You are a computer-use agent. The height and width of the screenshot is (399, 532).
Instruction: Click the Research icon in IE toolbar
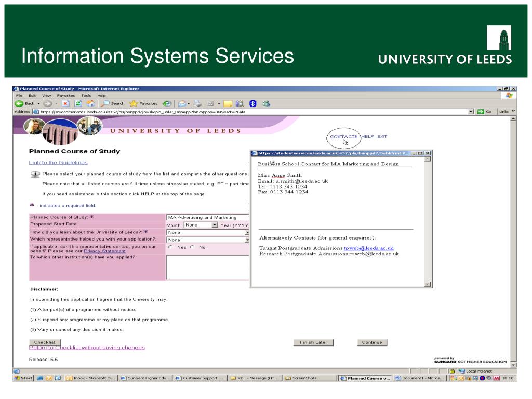coord(240,103)
